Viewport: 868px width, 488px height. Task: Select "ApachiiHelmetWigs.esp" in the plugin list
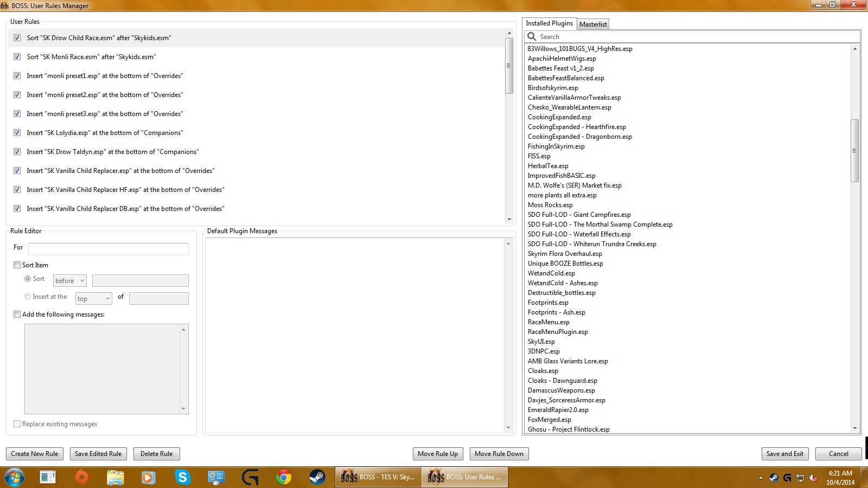[562, 59]
